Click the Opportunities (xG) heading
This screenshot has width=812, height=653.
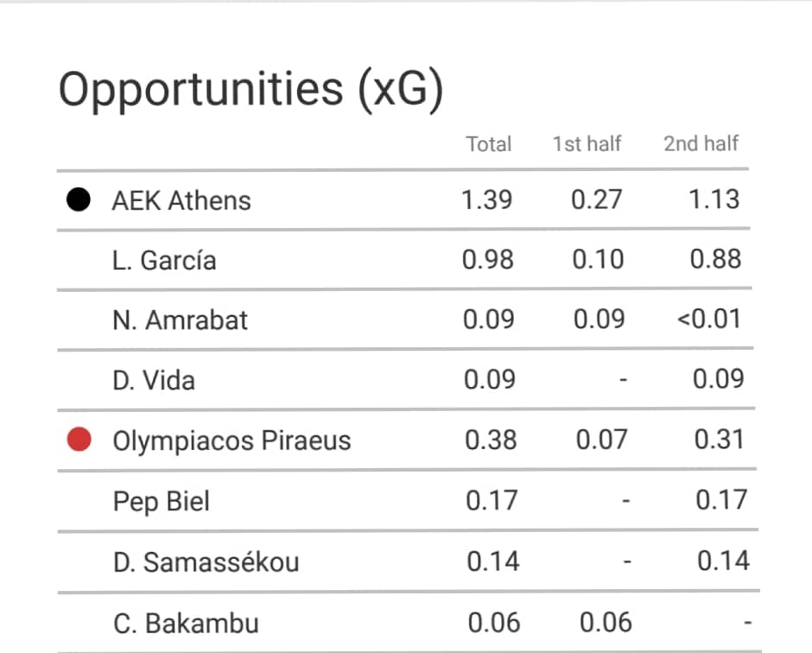251,91
